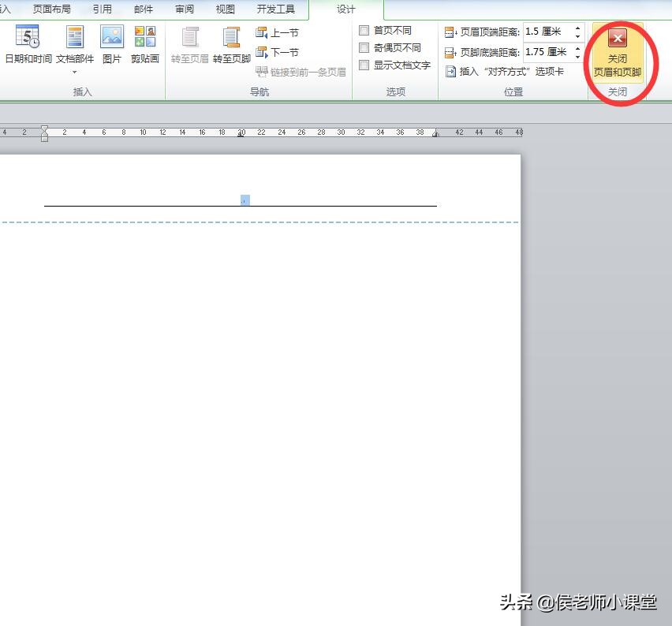Toggle Show Document Text (显示文档文字)
This screenshot has height=626, width=672.
tap(394, 65)
